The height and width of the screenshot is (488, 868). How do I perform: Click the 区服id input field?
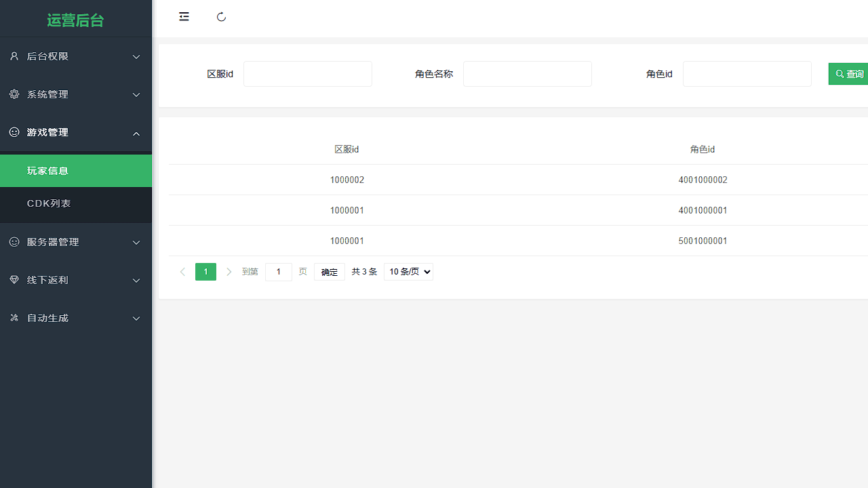[308, 73]
